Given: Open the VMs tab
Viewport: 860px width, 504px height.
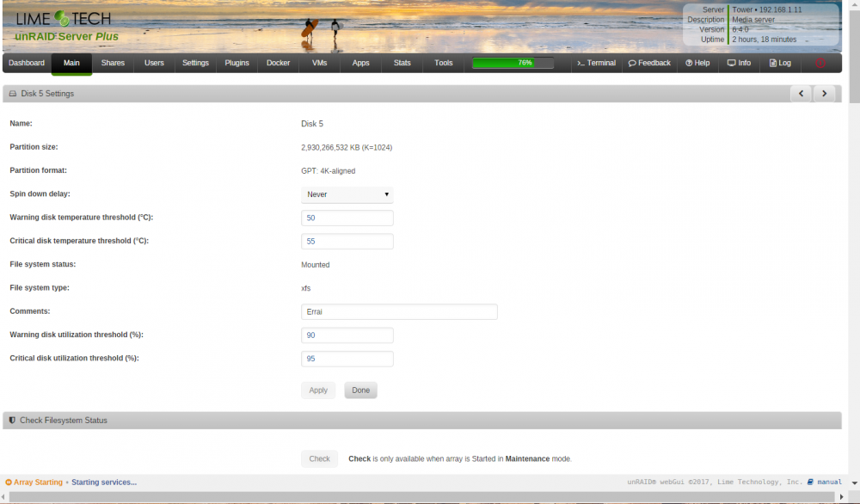Looking at the screenshot, I should point(319,63).
